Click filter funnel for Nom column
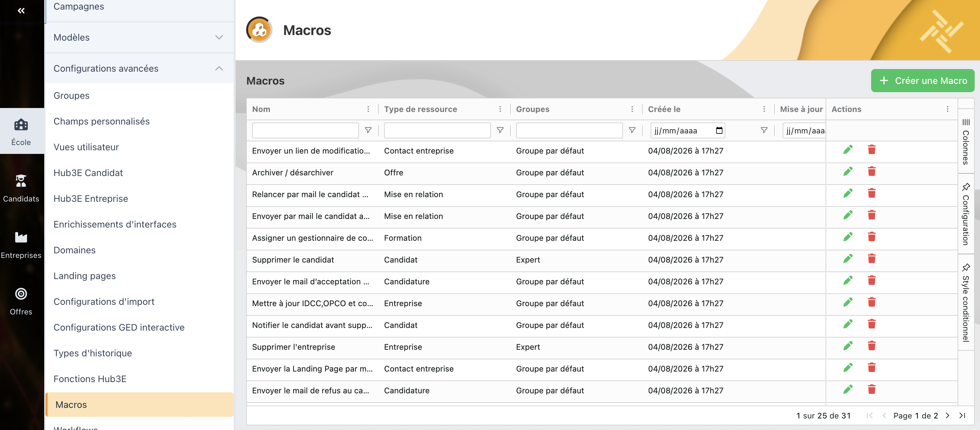Screen dimensions: 980x430 point(368,130)
